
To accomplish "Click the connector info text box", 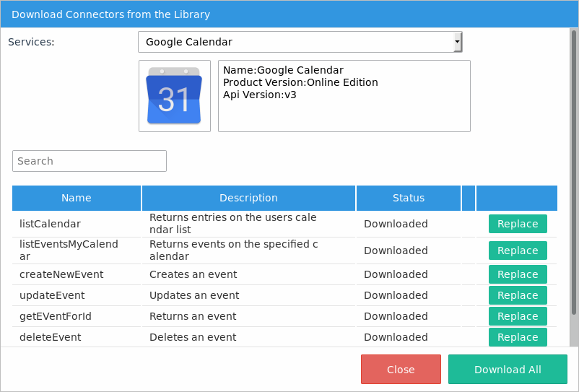I will click(344, 96).
